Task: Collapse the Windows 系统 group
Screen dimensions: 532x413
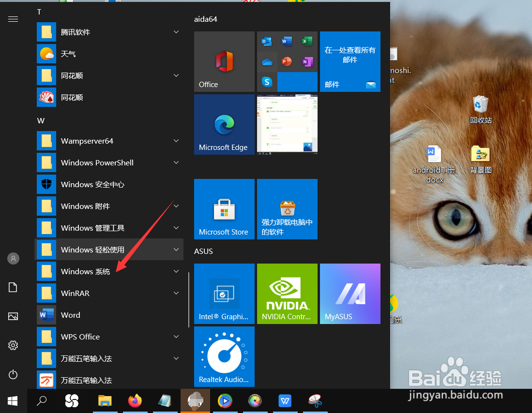Action: 176,271
